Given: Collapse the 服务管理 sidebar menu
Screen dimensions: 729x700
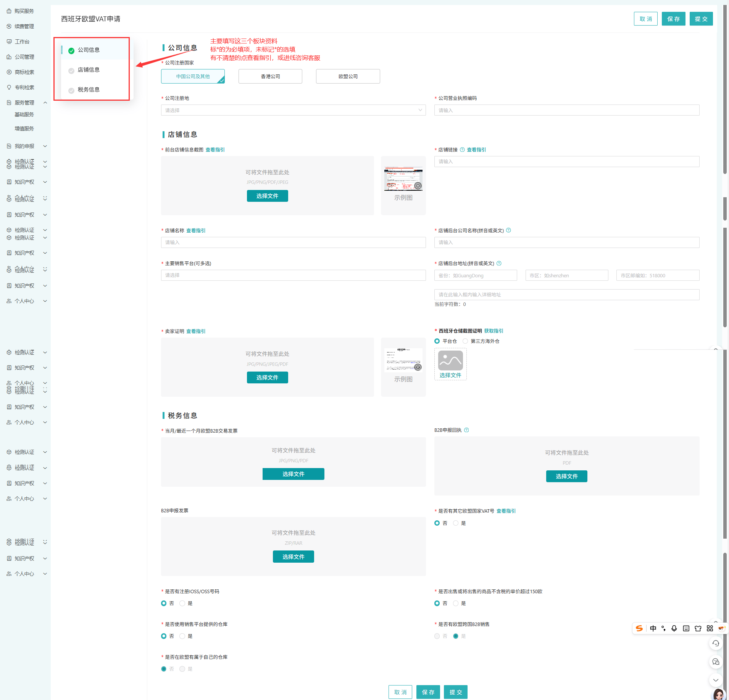Looking at the screenshot, I should pyautogui.click(x=45, y=103).
